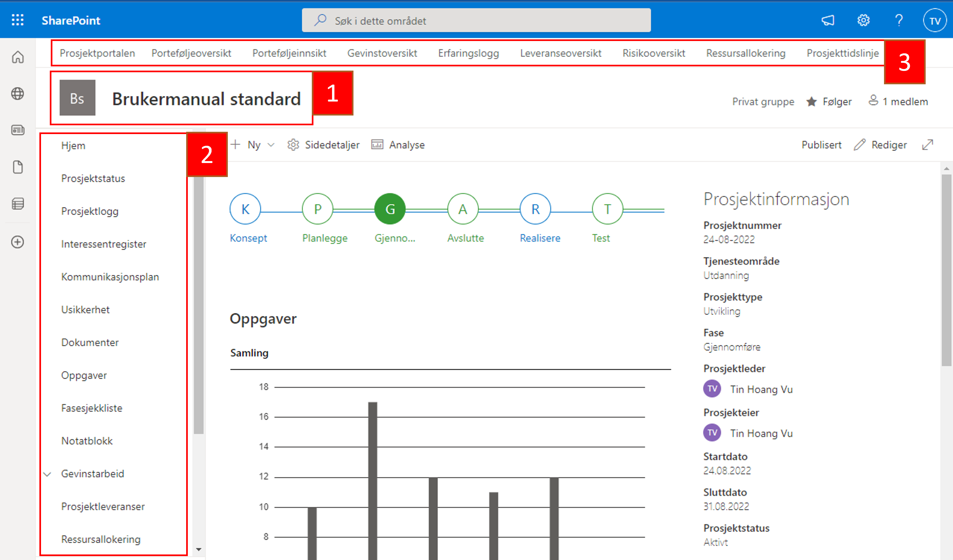Open Sidedetaljer page details
Image resolution: width=953 pixels, height=560 pixels.
click(x=323, y=145)
